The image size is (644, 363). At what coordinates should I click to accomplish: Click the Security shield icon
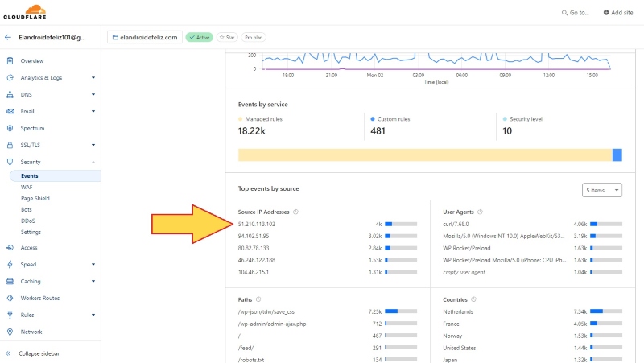click(x=10, y=162)
